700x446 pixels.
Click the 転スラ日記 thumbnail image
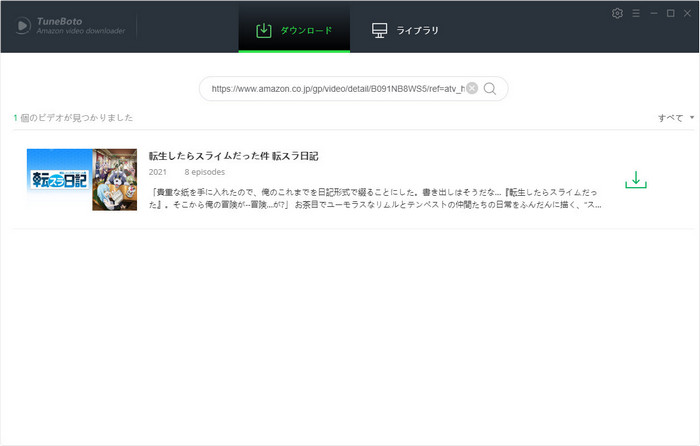(82, 179)
